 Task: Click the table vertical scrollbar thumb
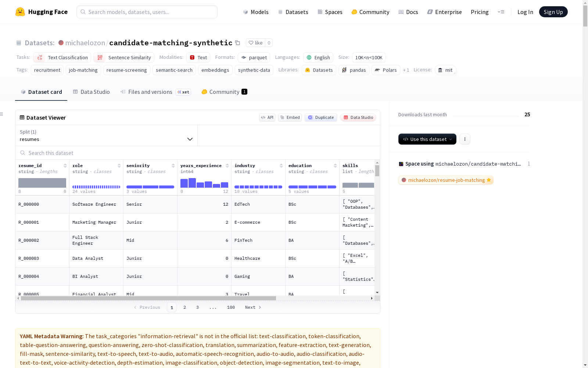point(377,171)
